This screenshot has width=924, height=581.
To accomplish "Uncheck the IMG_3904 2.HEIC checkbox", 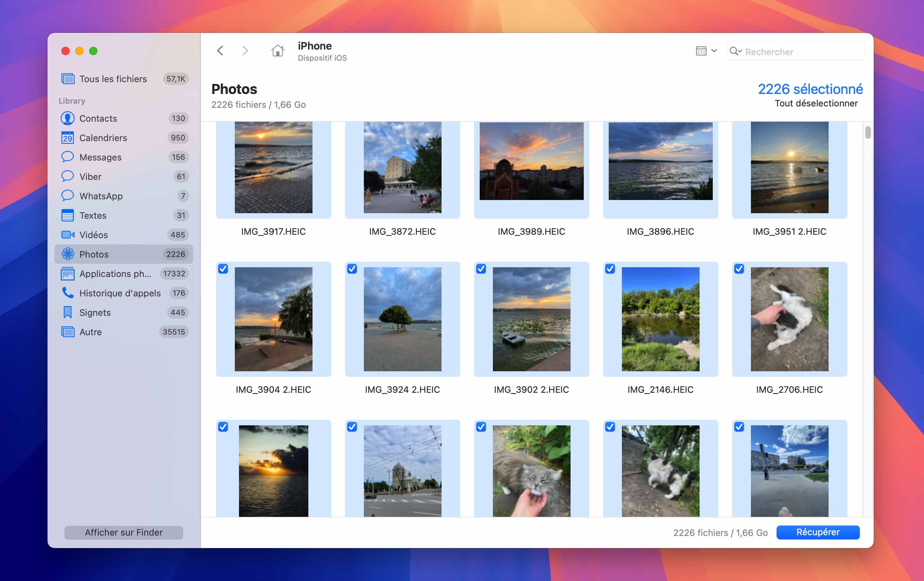I will coord(223,268).
